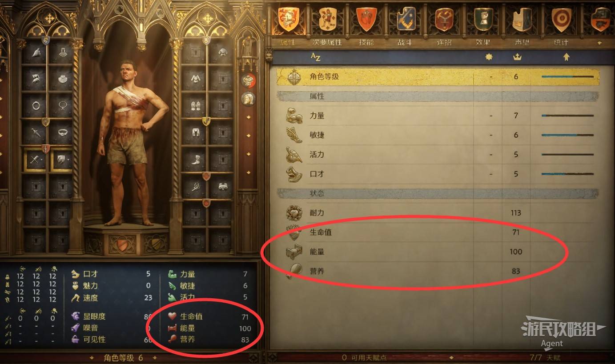Open the 技能 skills tab

(x=366, y=25)
